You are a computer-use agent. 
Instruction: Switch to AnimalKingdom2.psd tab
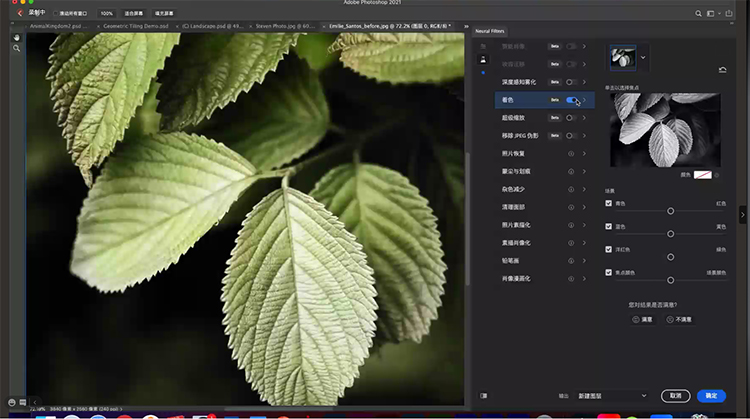(58, 26)
